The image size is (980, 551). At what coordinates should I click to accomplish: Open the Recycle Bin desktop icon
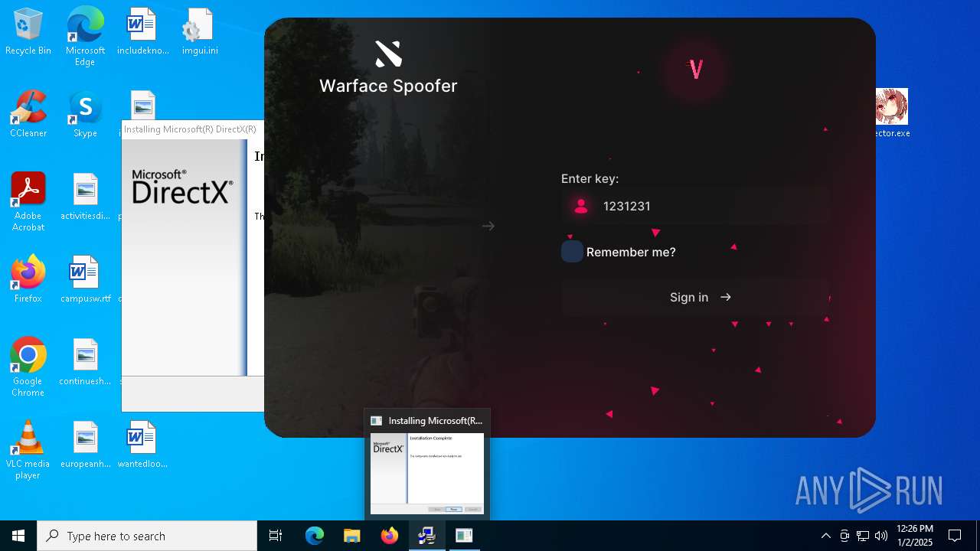pyautogui.click(x=28, y=32)
